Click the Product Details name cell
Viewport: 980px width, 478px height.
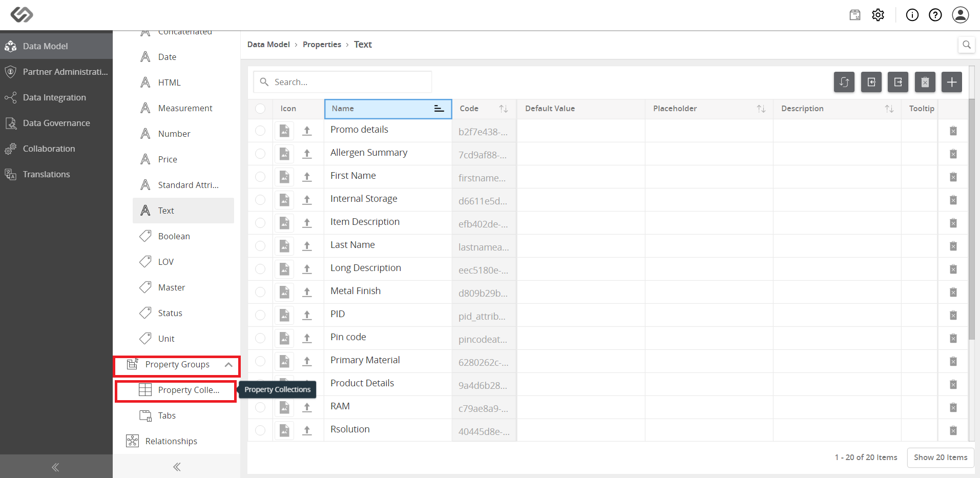click(x=388, y=384)
